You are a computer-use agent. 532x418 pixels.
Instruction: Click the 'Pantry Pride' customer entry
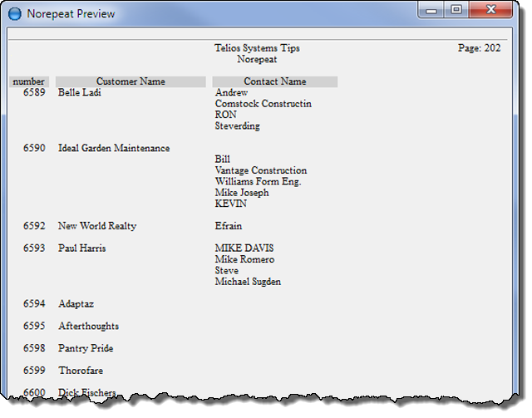(x=86, y=348)
